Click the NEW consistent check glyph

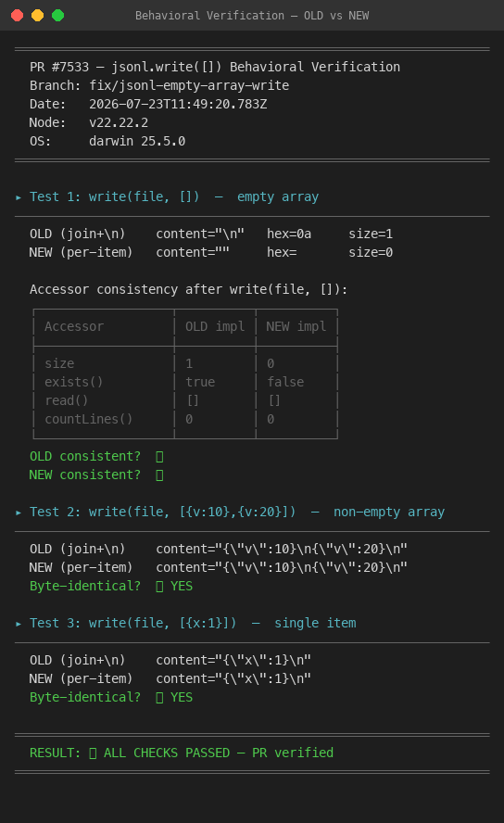tap(159, 475)
